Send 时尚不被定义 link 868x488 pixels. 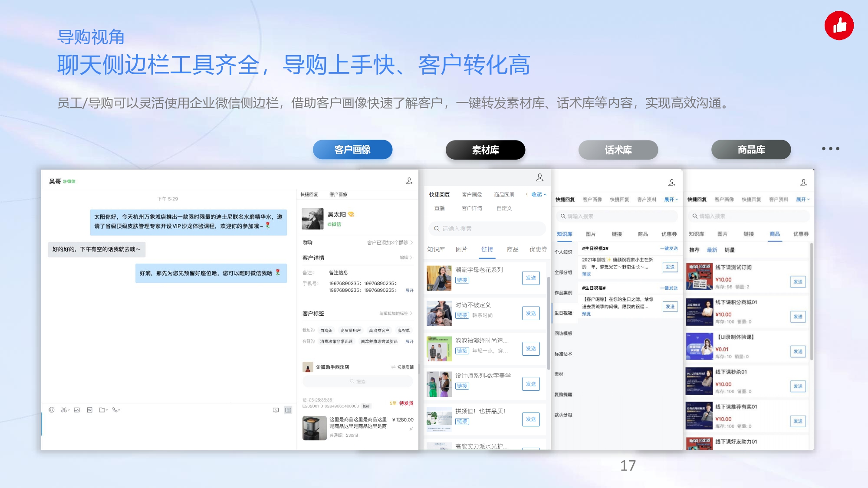click(531, 313)
